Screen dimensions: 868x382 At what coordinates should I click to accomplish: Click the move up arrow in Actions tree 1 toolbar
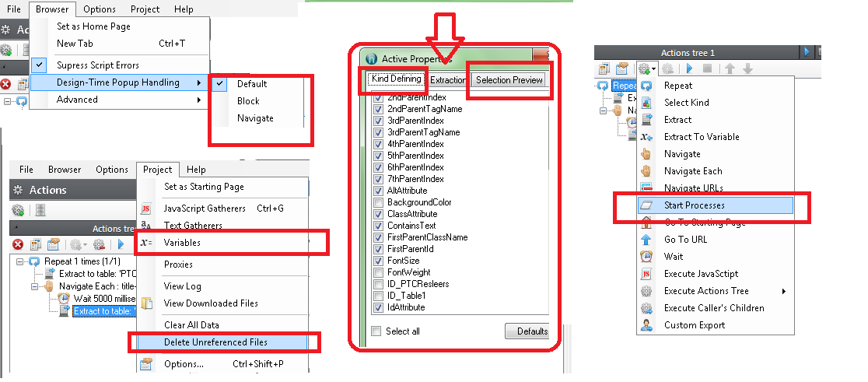pos(730,68)
